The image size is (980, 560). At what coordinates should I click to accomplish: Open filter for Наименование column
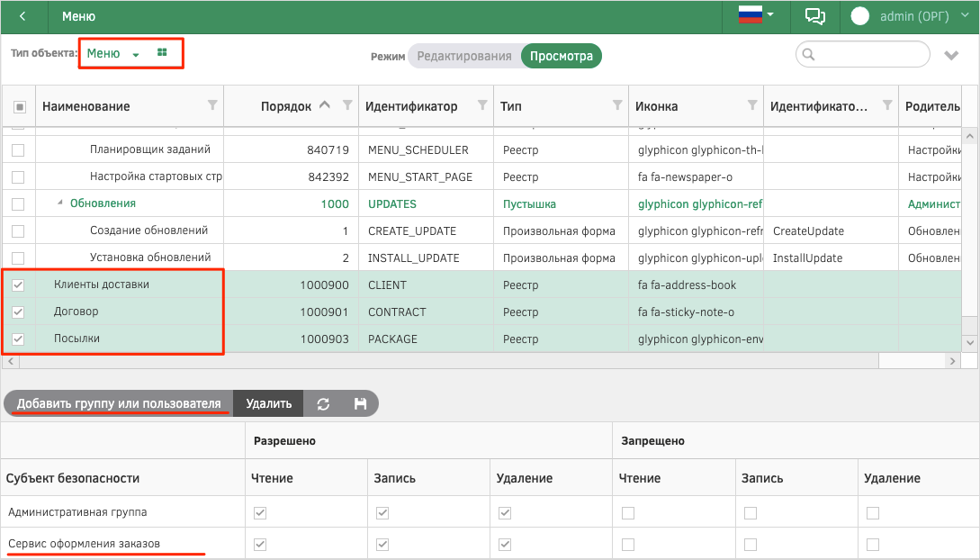[x=212, y=105]
